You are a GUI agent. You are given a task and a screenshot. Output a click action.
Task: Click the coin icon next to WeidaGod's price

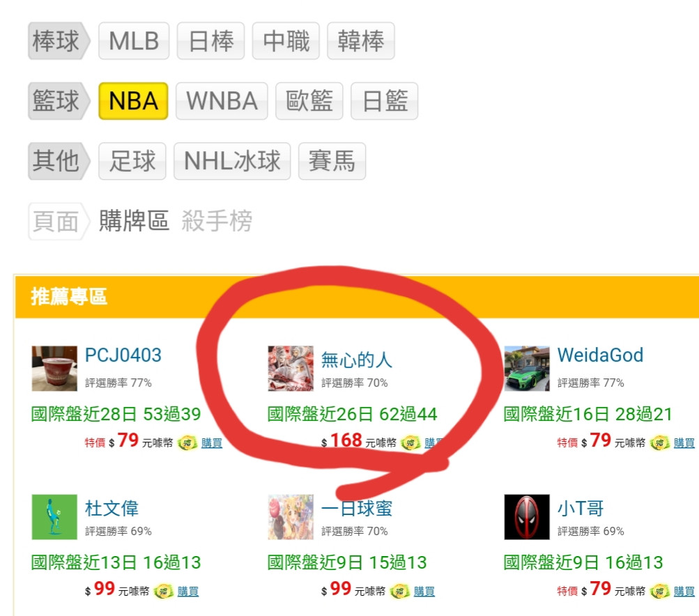pyautogui.click(x=660, y=442)
